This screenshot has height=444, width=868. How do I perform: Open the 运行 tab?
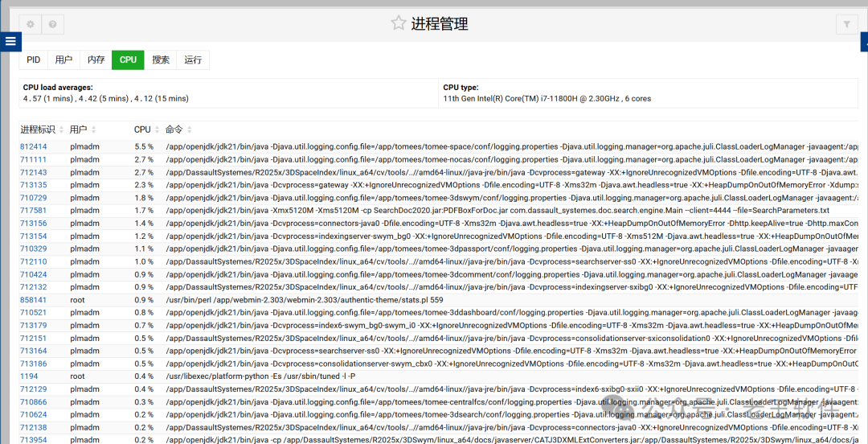(193, 60)
